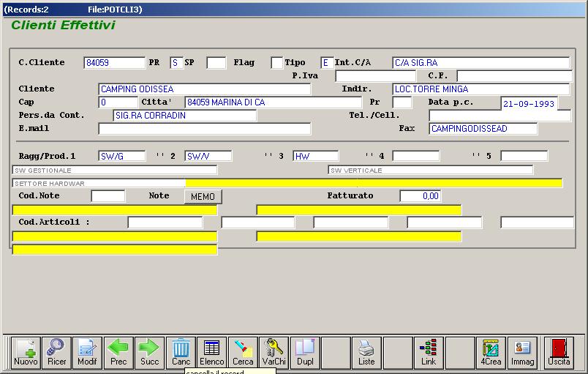Exit with the Uscita red door icon
Image resolution: width=588 pixels, height=374 pixels.
559,353
